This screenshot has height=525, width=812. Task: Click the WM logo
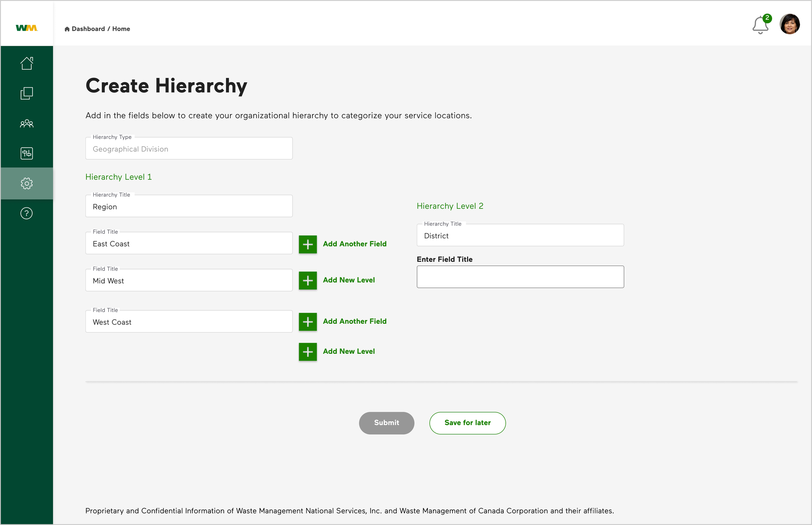[27, 28]
